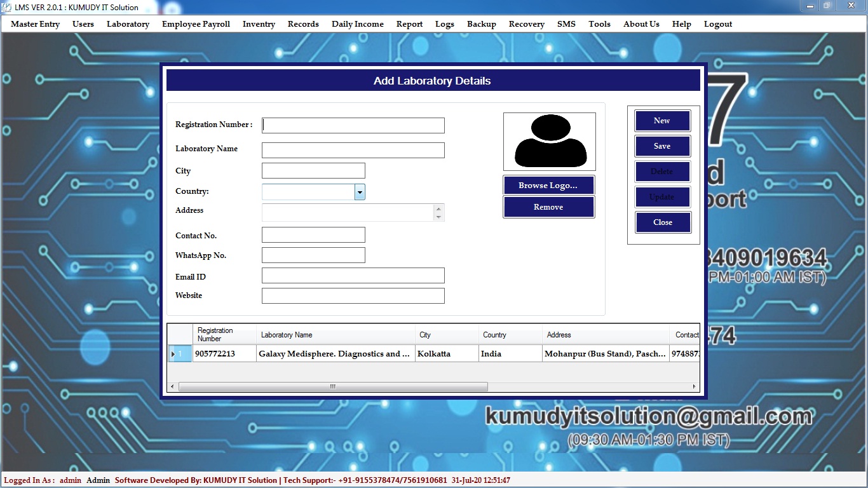Close the Add Laboratory Details form
This screenshot has width=868, height=488.
662,222
